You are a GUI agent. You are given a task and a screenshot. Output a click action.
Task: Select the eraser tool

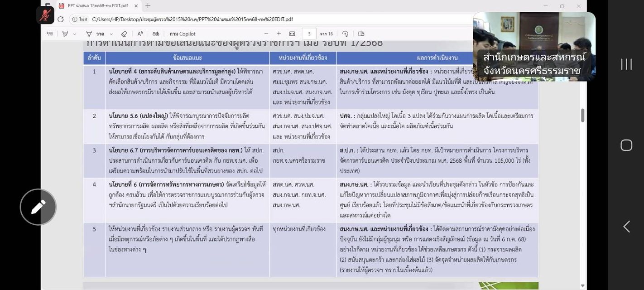click(x=123, y=33)
